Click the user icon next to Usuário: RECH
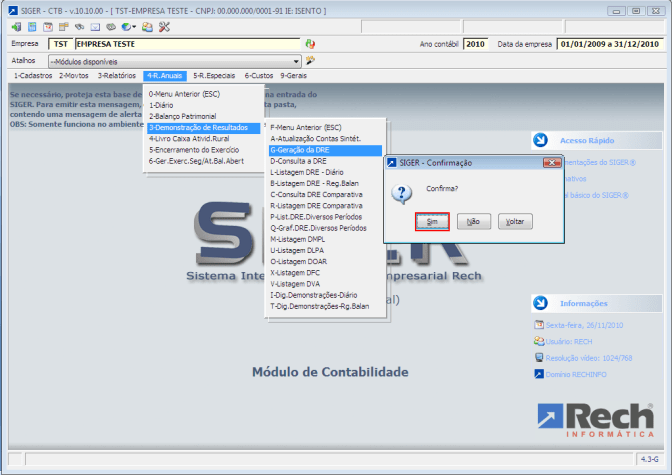The width and height of the screenshot is (672, 475). (x=539, y=341)
